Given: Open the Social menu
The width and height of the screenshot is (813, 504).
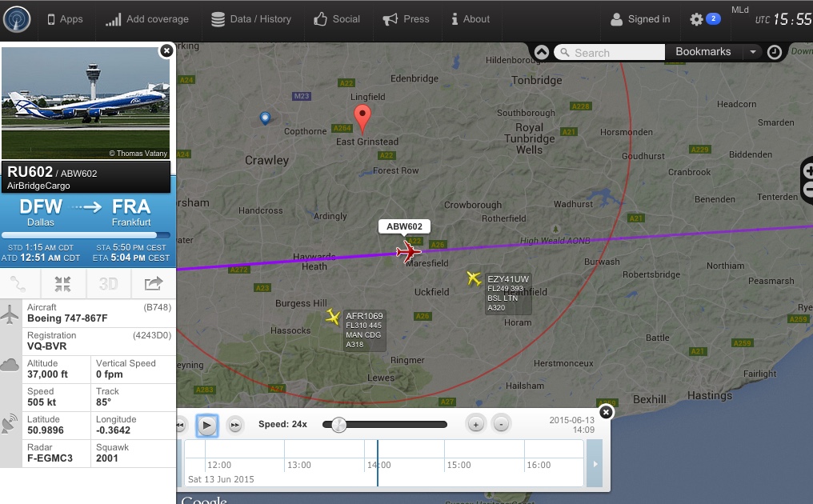Looking at the screenshot, I should [x=337, y=19].
